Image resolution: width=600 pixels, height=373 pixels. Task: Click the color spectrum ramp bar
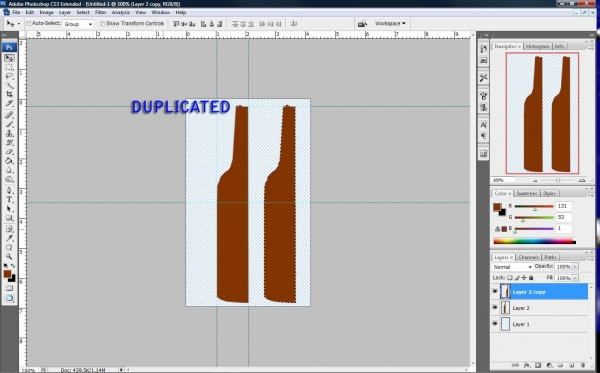click(x=534, y=241)
